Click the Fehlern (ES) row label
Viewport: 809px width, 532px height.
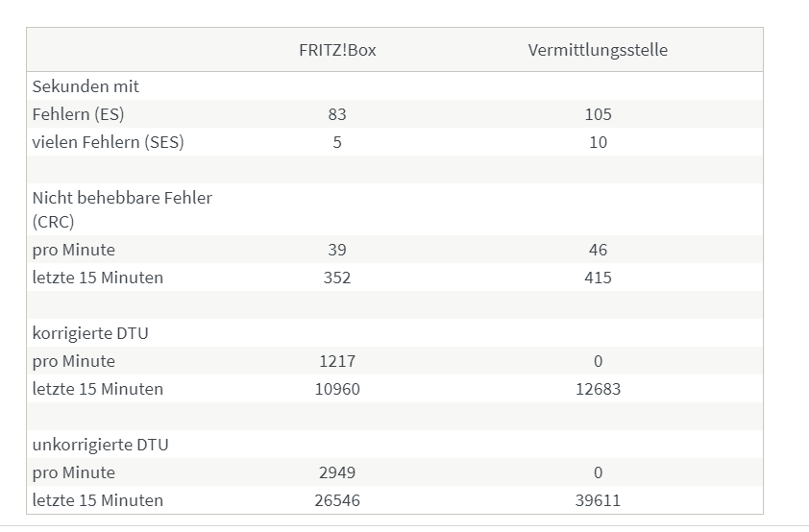(78, 114)
